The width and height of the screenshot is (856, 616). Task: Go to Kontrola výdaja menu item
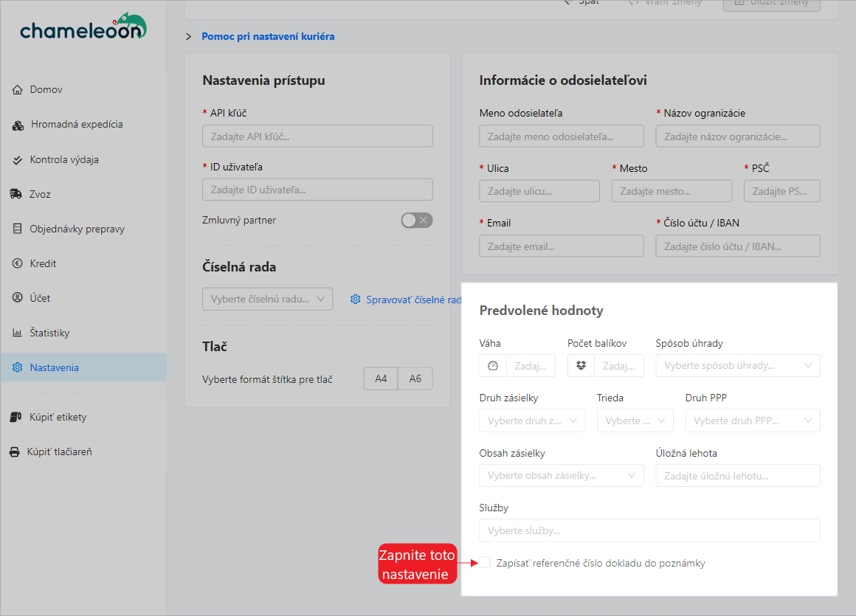coord(64,159)
